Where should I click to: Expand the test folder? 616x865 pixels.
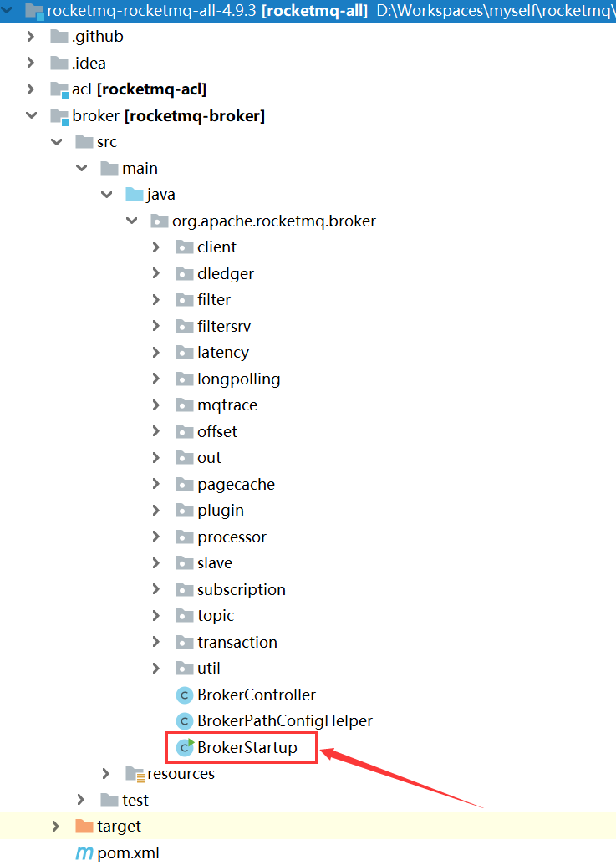pyautogui.click(x=81, y=800)
